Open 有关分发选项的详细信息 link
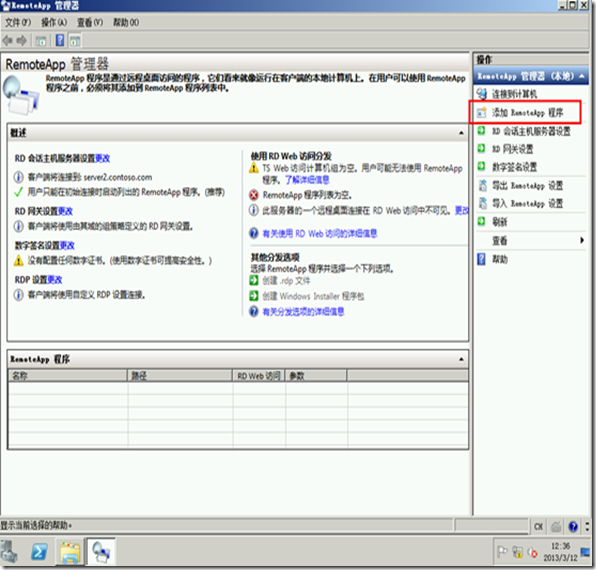596x570 pixels. (303, 312)
